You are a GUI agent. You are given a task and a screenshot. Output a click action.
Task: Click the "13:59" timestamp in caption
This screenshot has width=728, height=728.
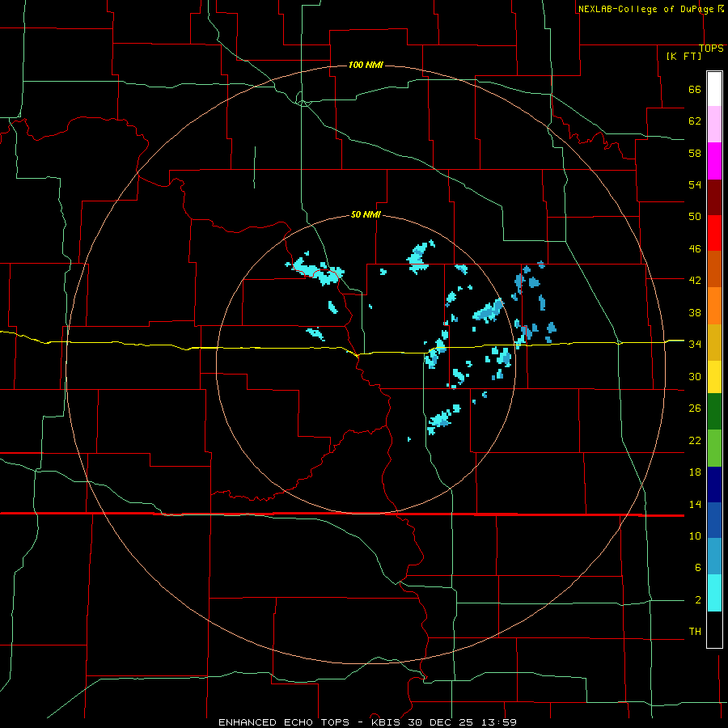point(497,722)
